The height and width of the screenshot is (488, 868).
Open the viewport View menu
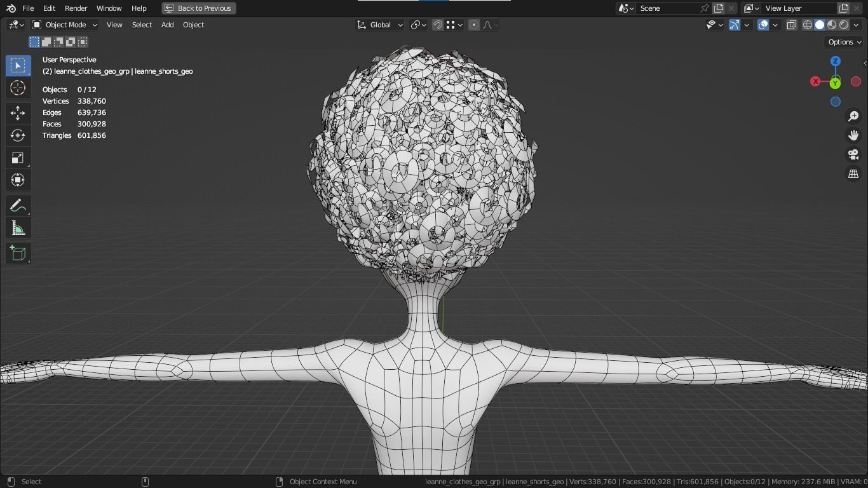[x=114, y=25]
